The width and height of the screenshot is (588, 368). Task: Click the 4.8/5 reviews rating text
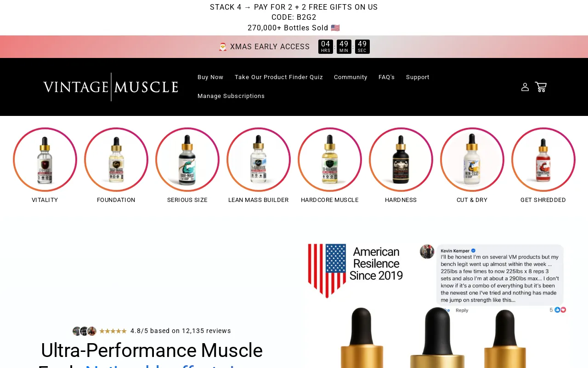click(181, 331)
